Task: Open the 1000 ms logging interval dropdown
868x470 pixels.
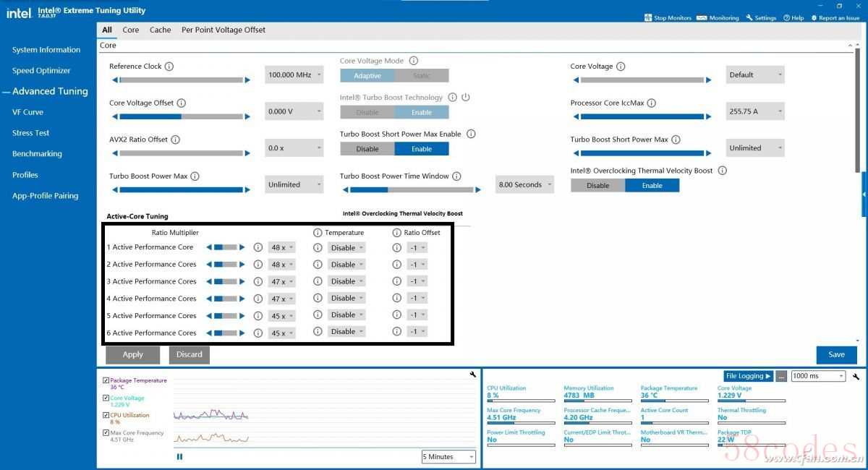Action: coord(818,376)
